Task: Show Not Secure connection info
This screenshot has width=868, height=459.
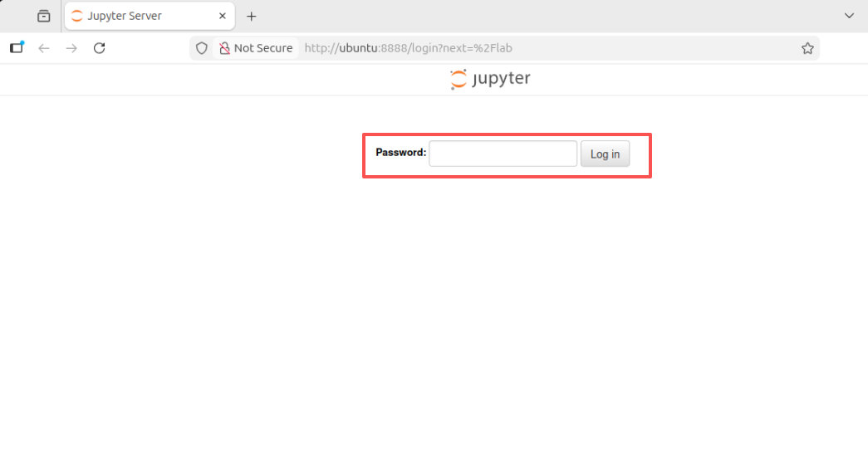Action: (x=256, y=48)
